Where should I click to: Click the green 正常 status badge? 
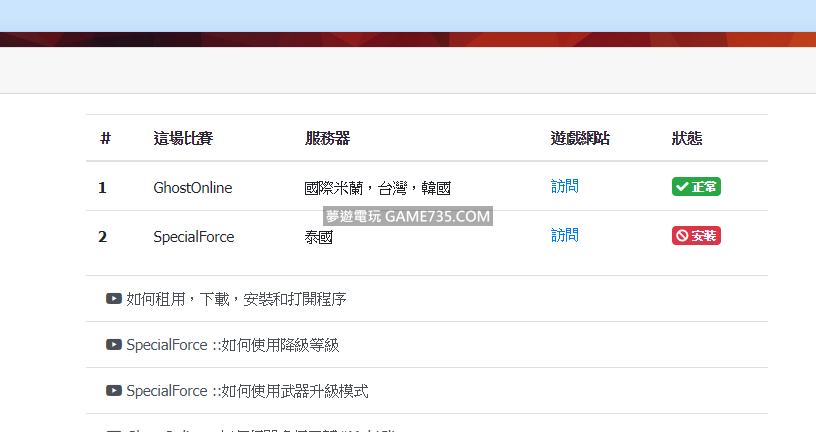click(x=696, y=186)
